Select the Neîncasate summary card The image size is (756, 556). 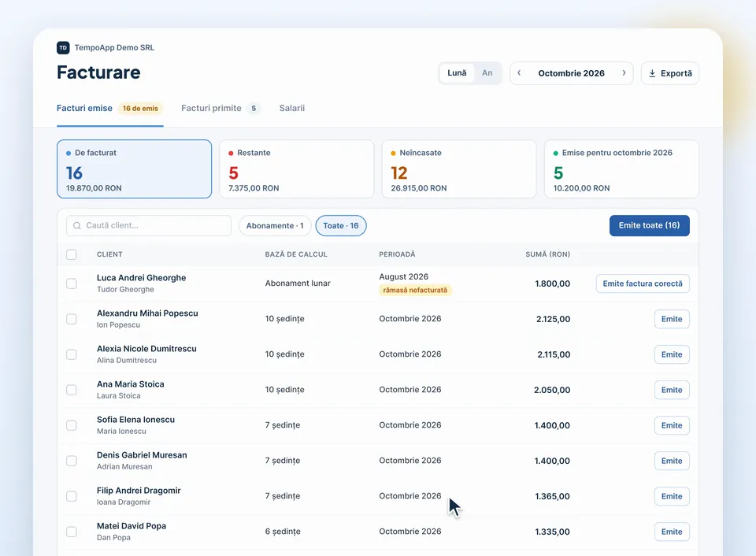point(459,169)
